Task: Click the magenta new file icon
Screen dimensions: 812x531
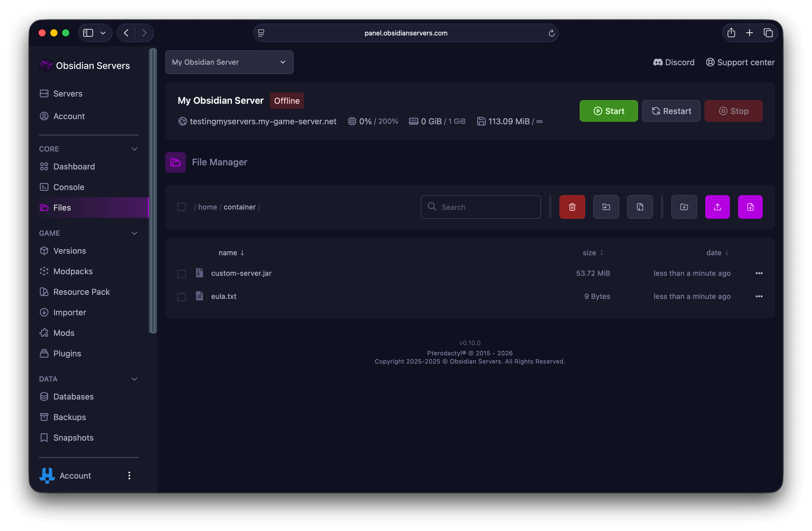Action: pyautogui.click(x=750, y=207)
